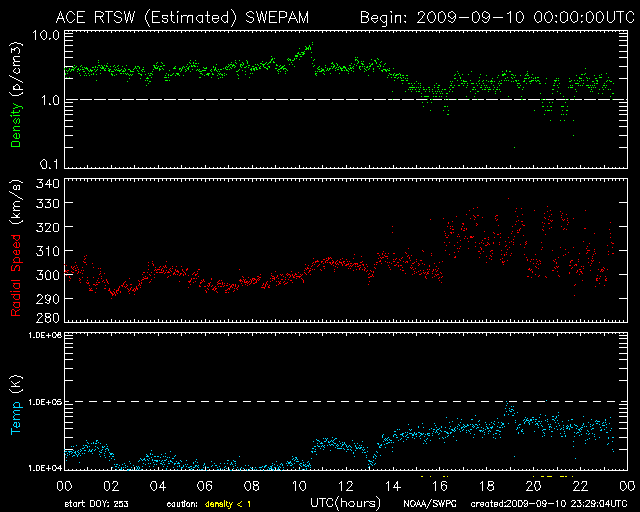Click the 0.1 density tick label
The height and width of the screenshot is (512, 640).
point(50,164)
